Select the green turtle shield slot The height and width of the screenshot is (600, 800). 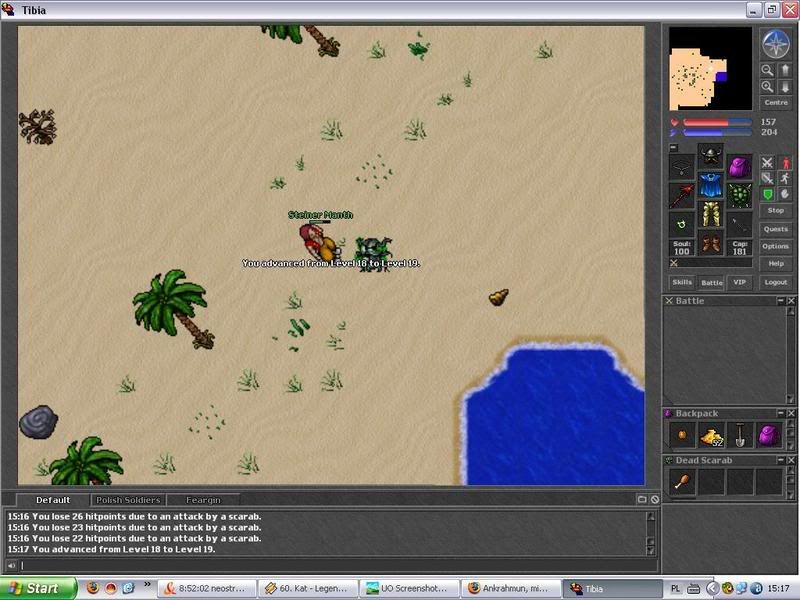pyautogui.click(x=740, y=196)
